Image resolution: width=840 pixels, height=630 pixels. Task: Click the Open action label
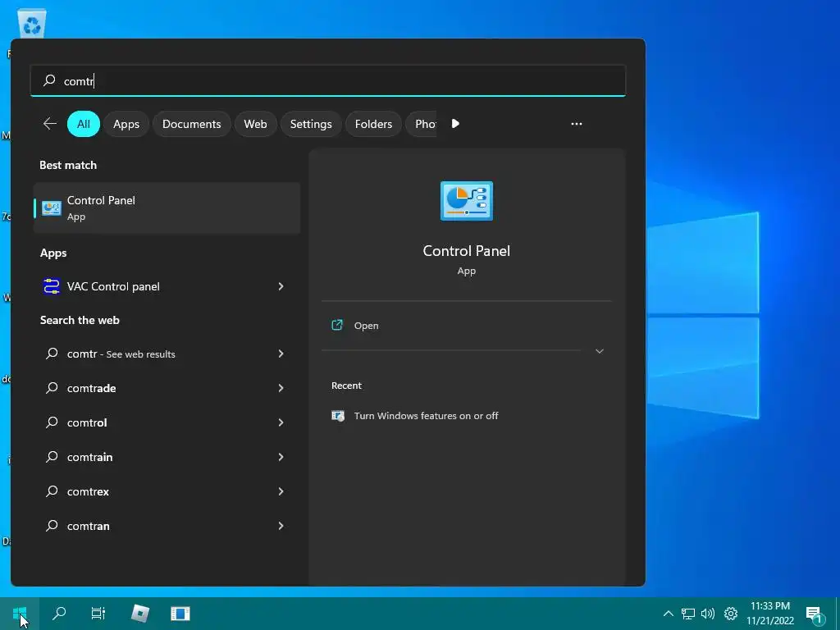(367, 326)
